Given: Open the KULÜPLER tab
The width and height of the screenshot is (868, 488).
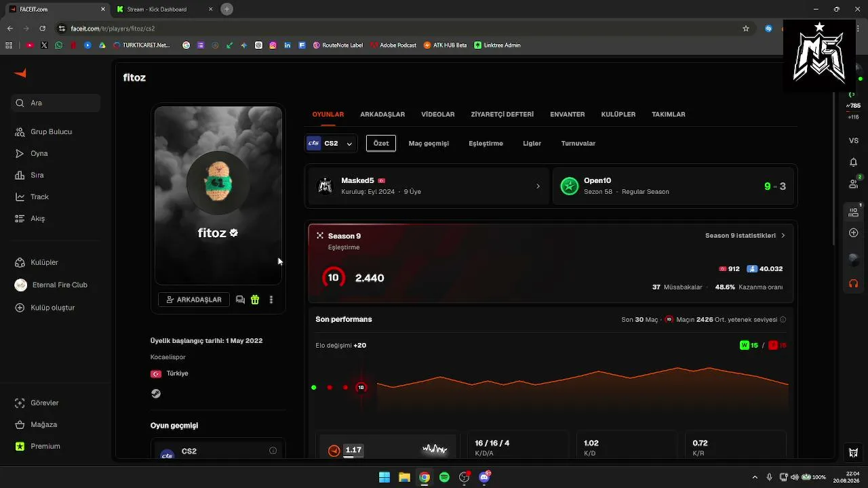Looking at the screenshot, I should click(618, 115).
